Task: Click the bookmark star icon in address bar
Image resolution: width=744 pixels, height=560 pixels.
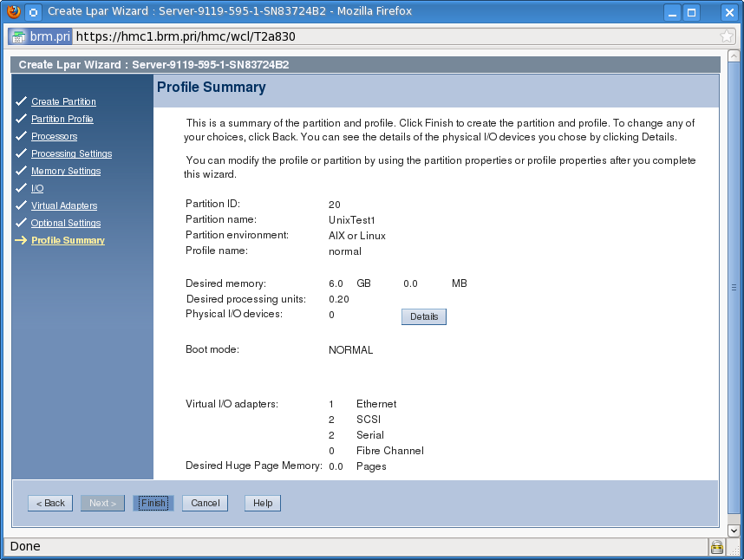Action: pos(727,36)
